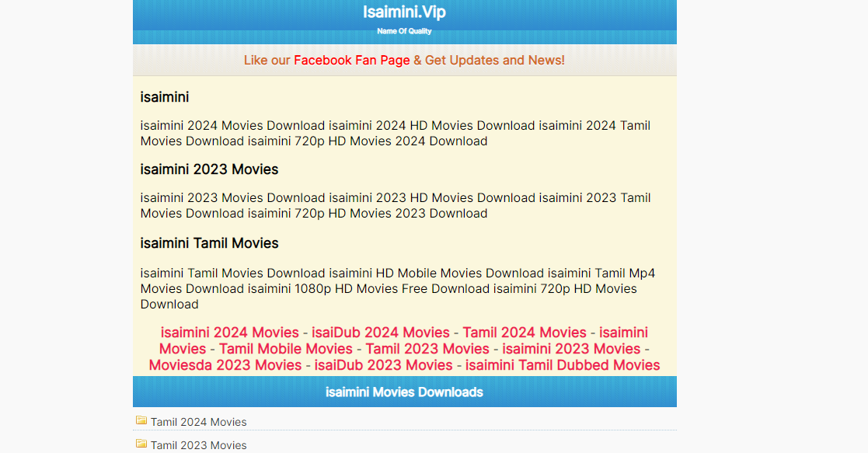Screen dimensions: 868x453
Task: Click the 'isaimini 2023 Movies' heading
Action: 209,169
